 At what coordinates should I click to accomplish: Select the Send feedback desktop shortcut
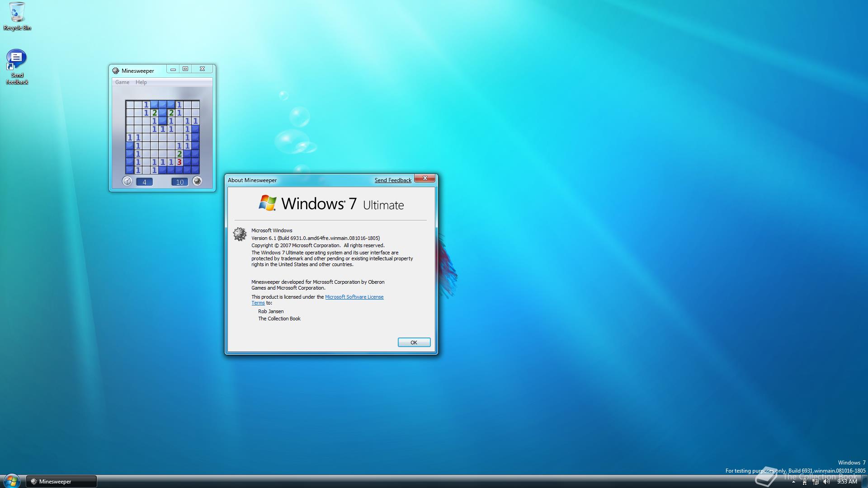tap(17, 67)
